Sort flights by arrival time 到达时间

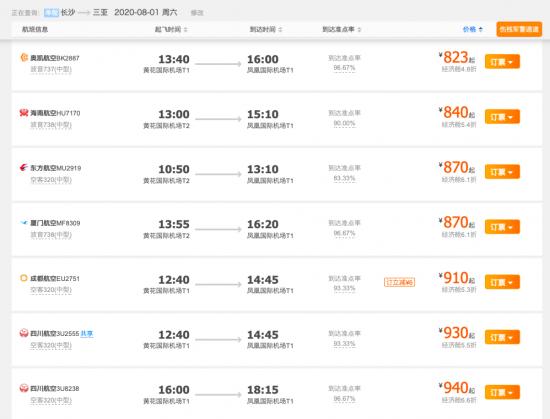point(266,29)
